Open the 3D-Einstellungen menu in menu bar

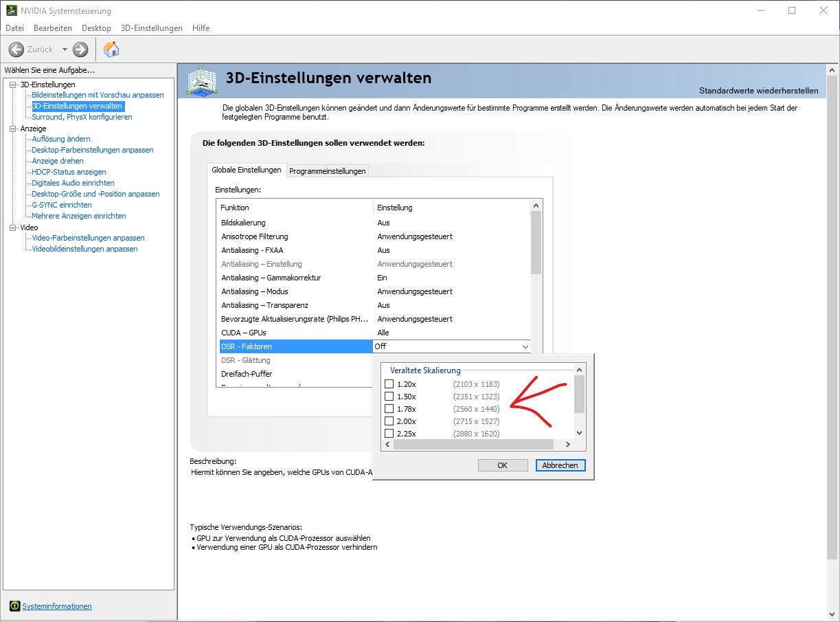tap(152, 28)
